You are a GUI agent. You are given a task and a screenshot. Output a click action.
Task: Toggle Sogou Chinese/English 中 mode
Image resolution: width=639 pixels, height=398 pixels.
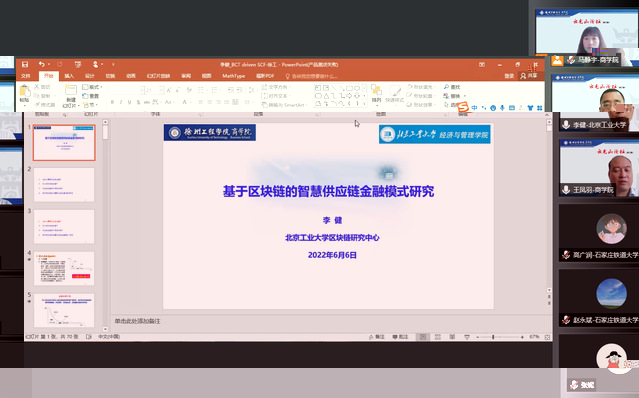tap(474, 108)
